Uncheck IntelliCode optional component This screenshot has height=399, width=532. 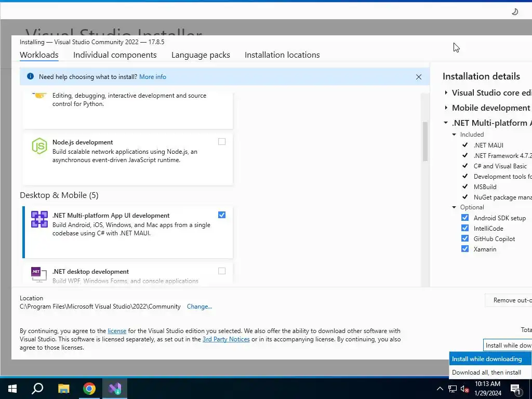point(465,228)
